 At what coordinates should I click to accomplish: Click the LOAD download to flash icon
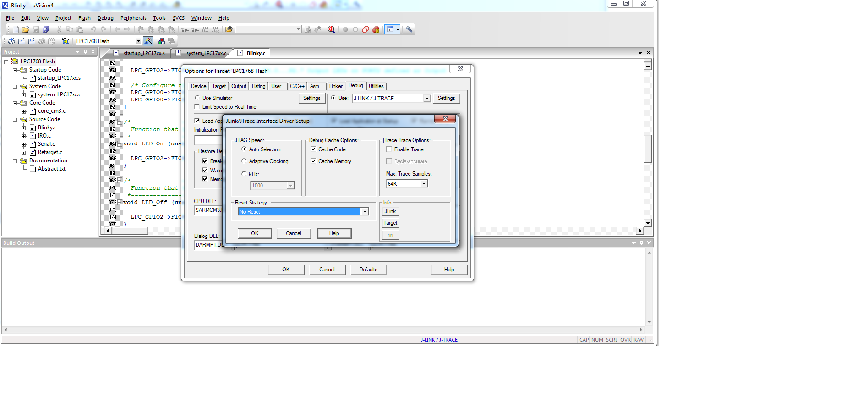pos(66,41)
